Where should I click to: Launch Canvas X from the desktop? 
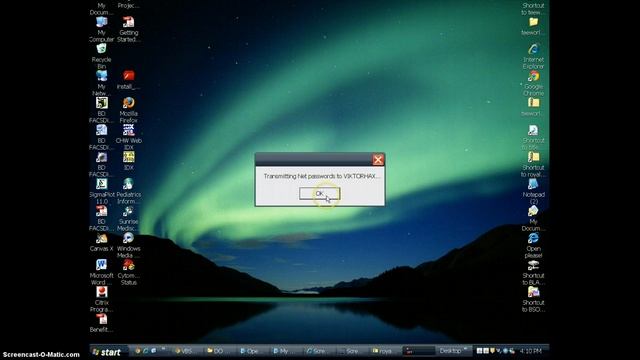click(x=102, y=242)
